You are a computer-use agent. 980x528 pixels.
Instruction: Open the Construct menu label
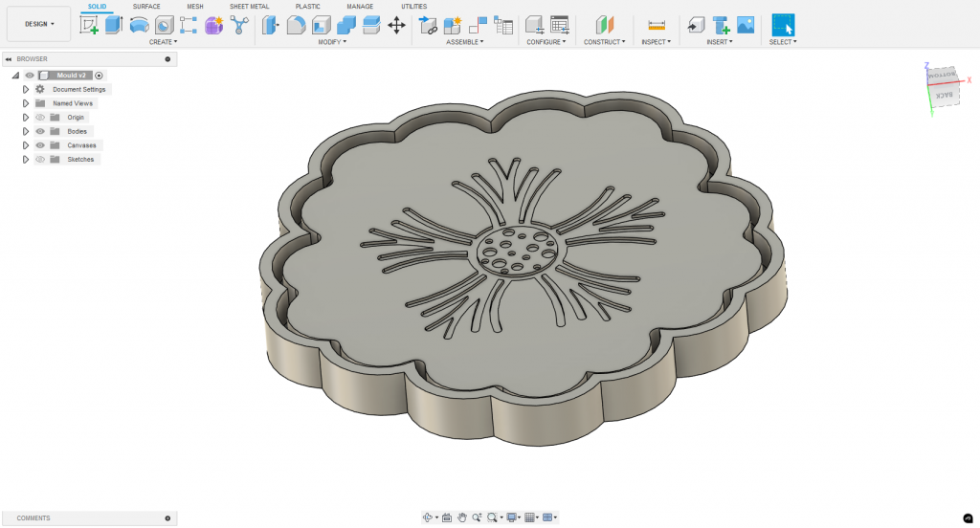click(x=604, y=42)
